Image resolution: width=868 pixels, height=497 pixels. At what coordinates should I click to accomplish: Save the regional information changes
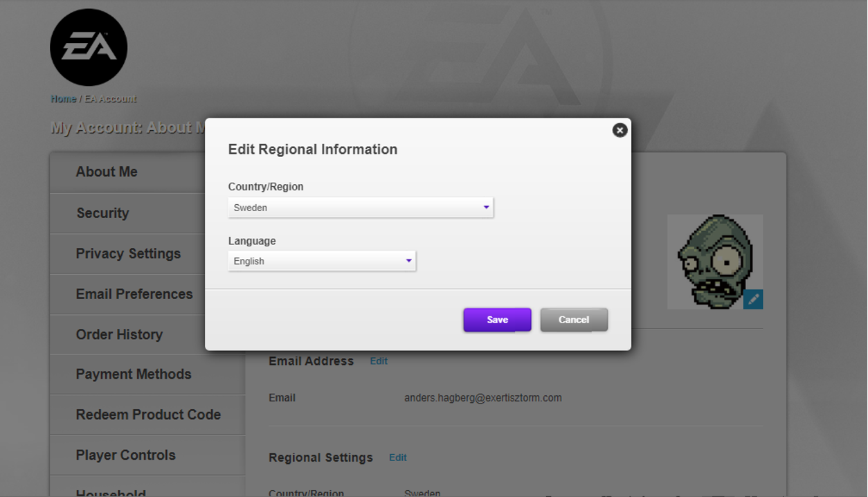pyautogui.click(x=497, y=320)
